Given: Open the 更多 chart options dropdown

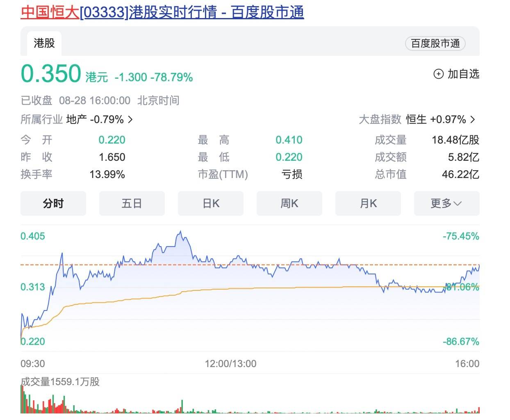Looking at the screenshot, I should point(446,203).
